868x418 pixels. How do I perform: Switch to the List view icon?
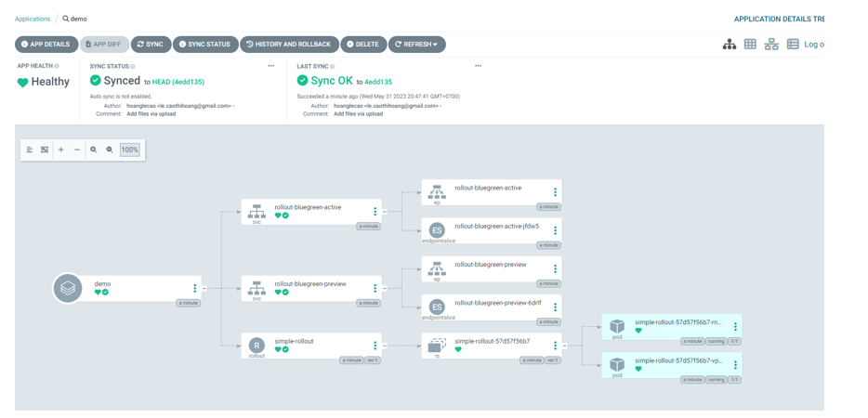click(x=793, y=45)
